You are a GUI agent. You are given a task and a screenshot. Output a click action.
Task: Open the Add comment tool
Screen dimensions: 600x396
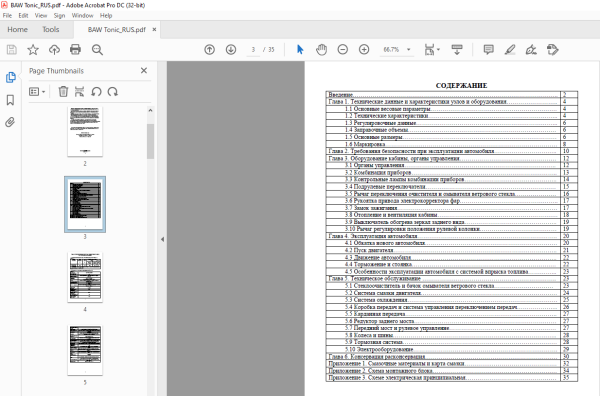point(488,49)
